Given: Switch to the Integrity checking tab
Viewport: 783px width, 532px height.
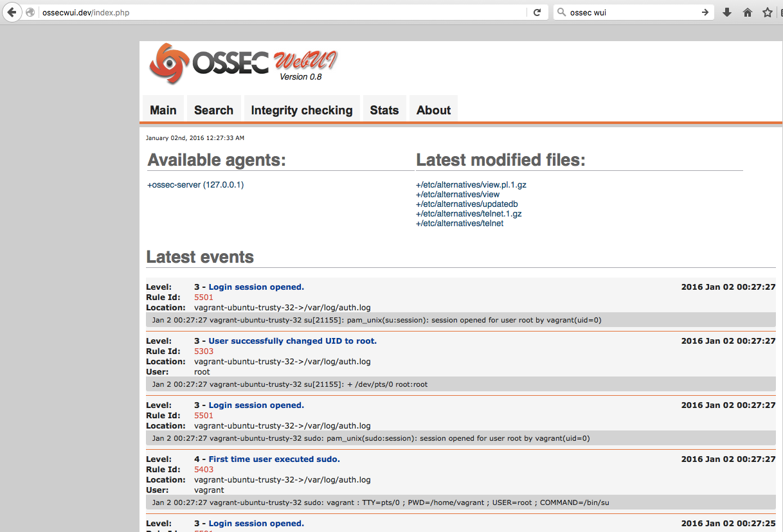Looking at the screenshot, I should coord(301,109).
